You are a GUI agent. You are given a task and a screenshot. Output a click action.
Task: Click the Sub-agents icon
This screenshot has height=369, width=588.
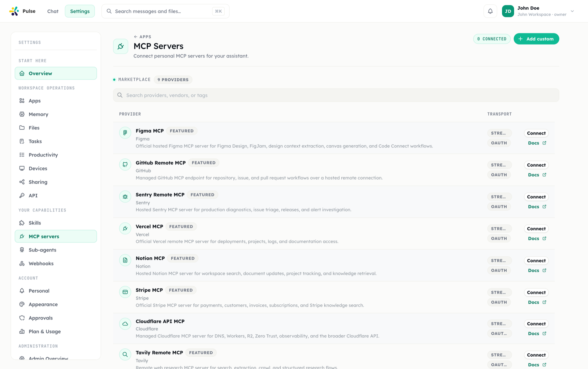[22, 250]
